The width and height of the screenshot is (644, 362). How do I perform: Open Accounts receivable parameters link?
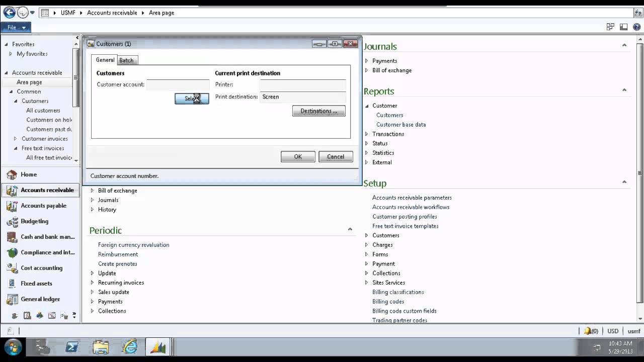point(412,198)
